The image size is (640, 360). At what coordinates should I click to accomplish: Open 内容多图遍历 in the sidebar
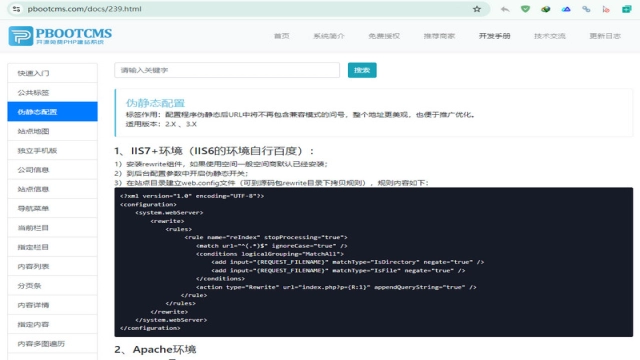(53, 344)
